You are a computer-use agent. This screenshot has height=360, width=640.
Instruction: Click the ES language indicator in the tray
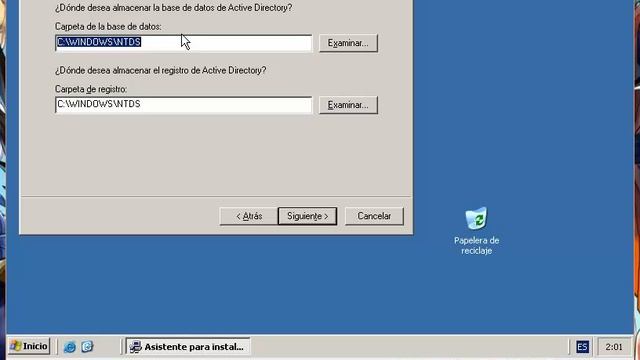point(582,347)
